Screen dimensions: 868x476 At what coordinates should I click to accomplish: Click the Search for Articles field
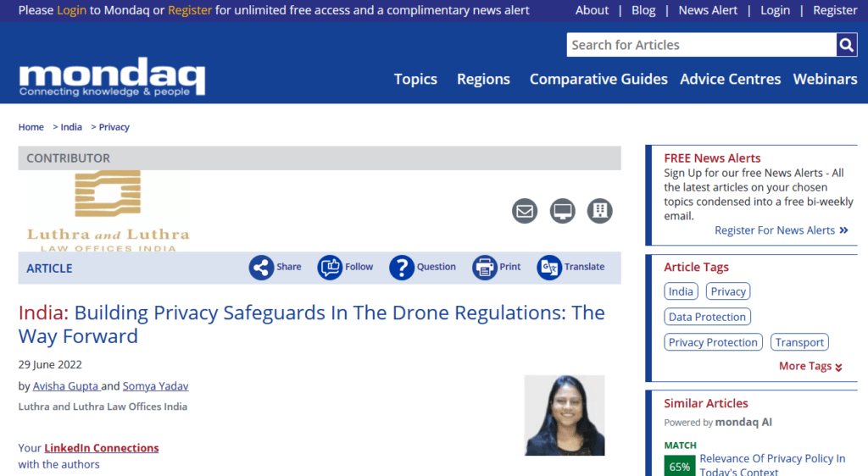pos(701,45)
